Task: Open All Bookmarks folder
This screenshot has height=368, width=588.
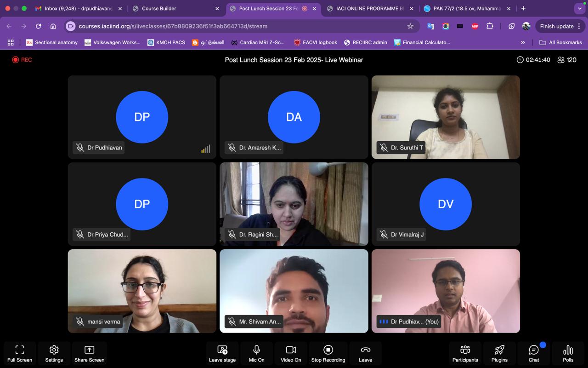Action: coord(560,42)
